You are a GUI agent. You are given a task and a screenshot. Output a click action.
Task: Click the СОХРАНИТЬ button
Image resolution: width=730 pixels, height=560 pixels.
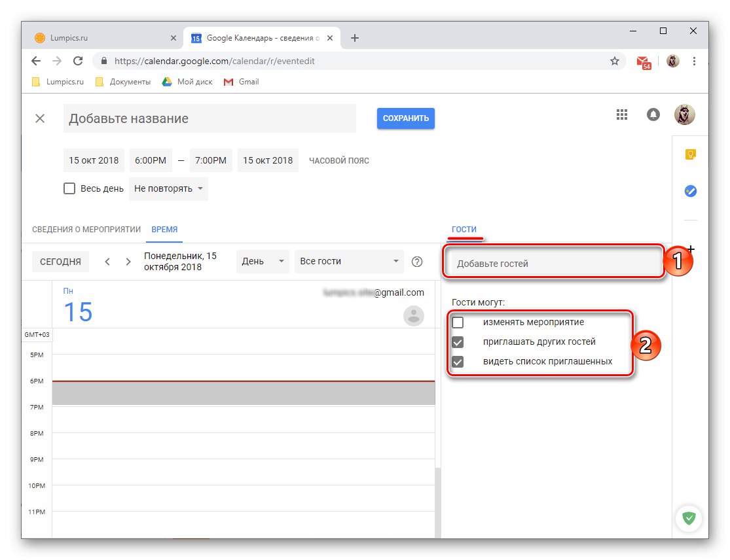point(405,118)
